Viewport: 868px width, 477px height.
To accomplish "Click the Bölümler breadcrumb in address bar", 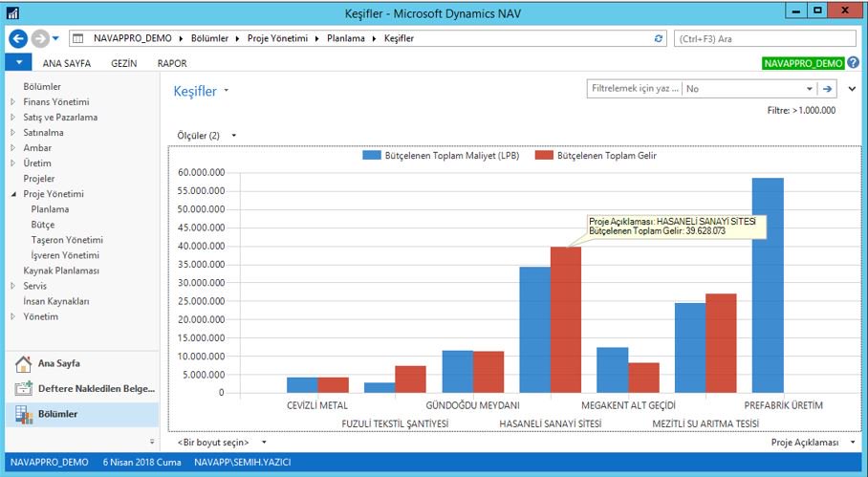I will (x=209, y=38).
